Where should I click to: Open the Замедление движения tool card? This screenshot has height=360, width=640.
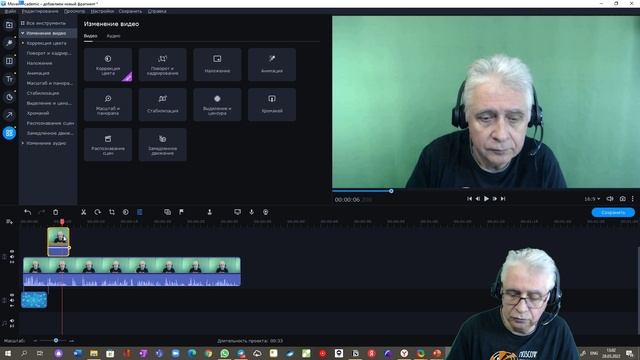162,144
